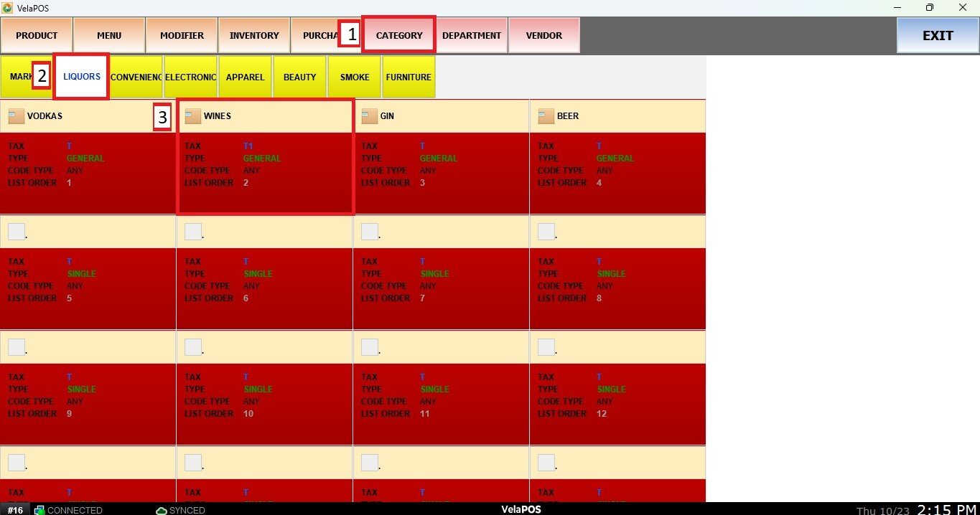Open the DEPARTMENT tab
The width and height of the screenshot is (980, 515).
[471, 35]
